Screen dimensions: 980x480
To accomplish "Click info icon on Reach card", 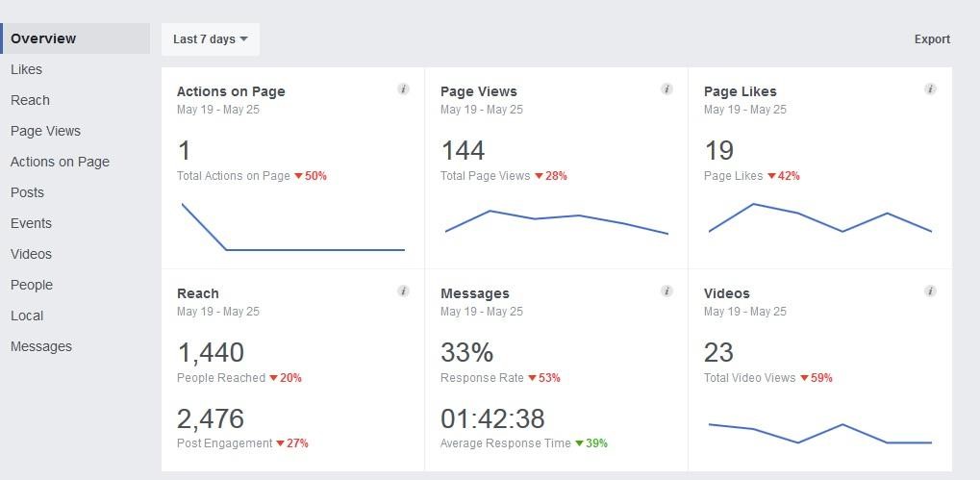I will 403,291.
